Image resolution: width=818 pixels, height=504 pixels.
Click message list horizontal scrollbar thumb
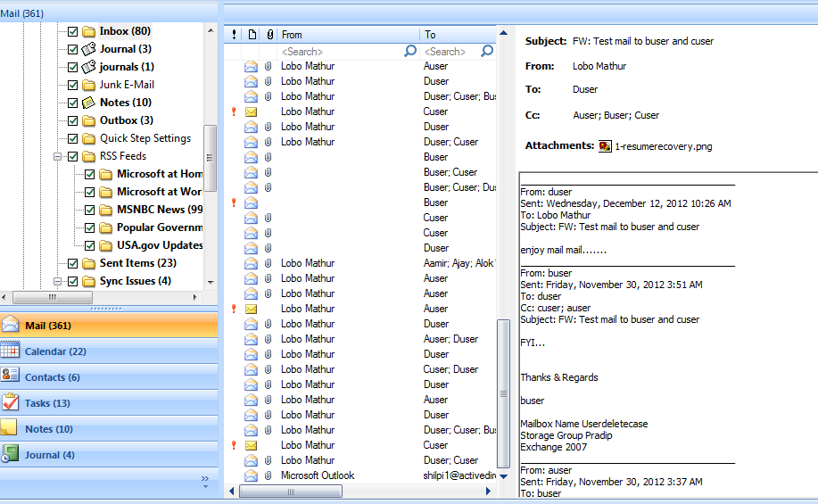291,492
